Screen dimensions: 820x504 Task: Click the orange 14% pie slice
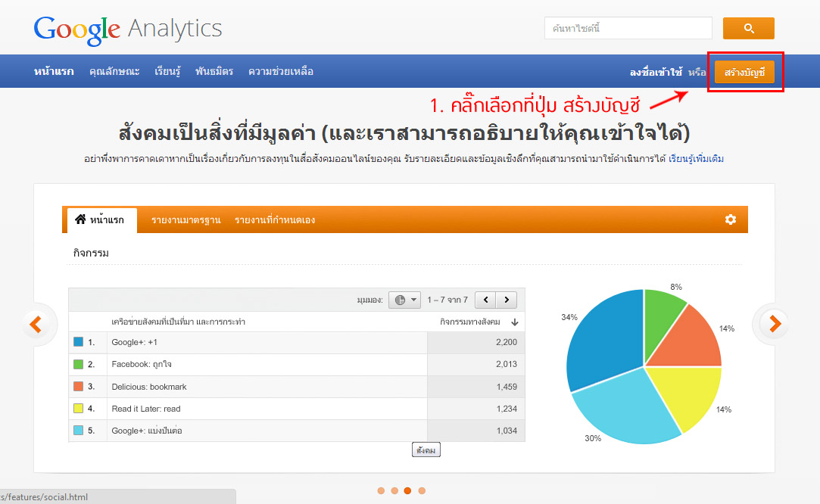tap(691, 343)
